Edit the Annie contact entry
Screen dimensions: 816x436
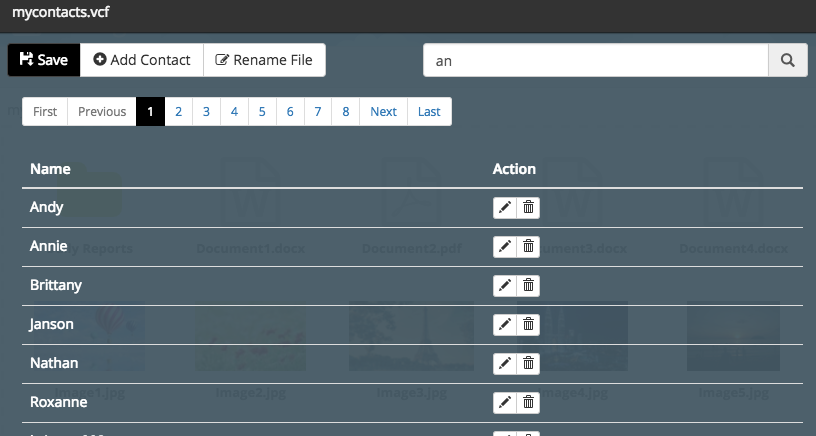pyautogui.click(x=505, y=247)
